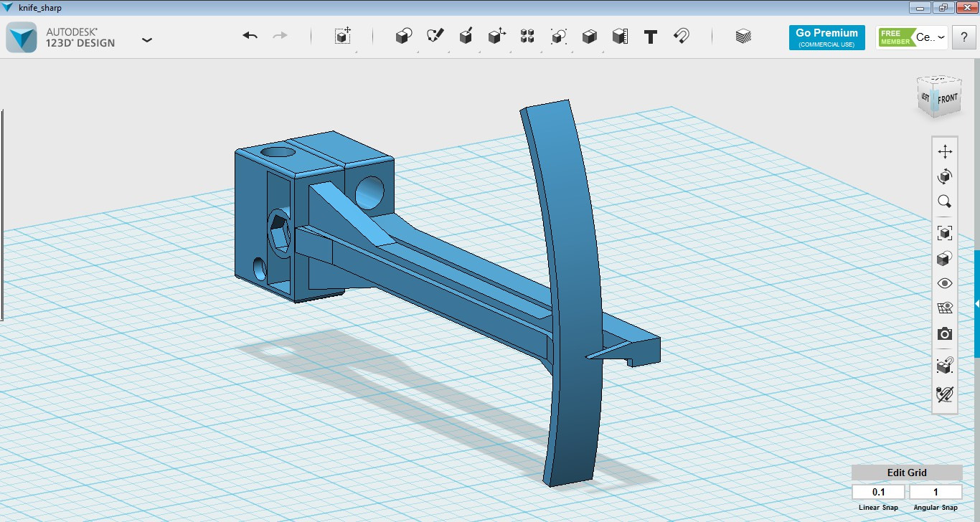This screenshot has width=980, height=522.
Task: Open the Primitives menu icon
Action: click(x=404, y=37)
